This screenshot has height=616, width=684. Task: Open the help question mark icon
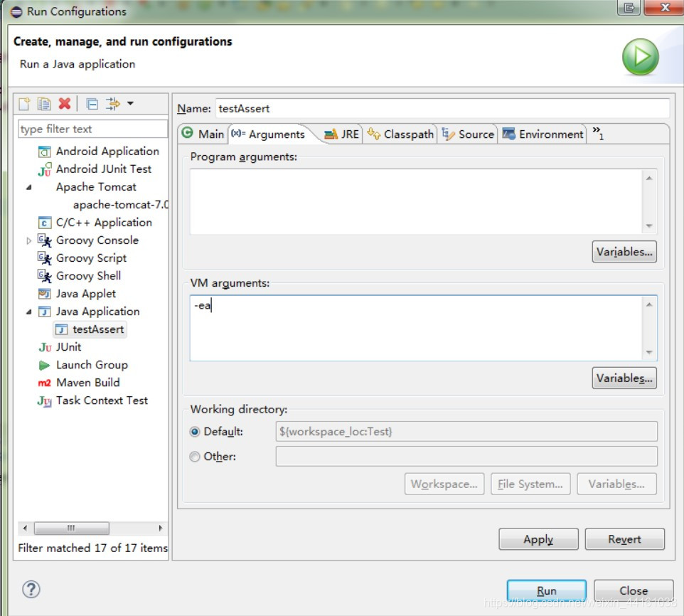tap(31, 590)
